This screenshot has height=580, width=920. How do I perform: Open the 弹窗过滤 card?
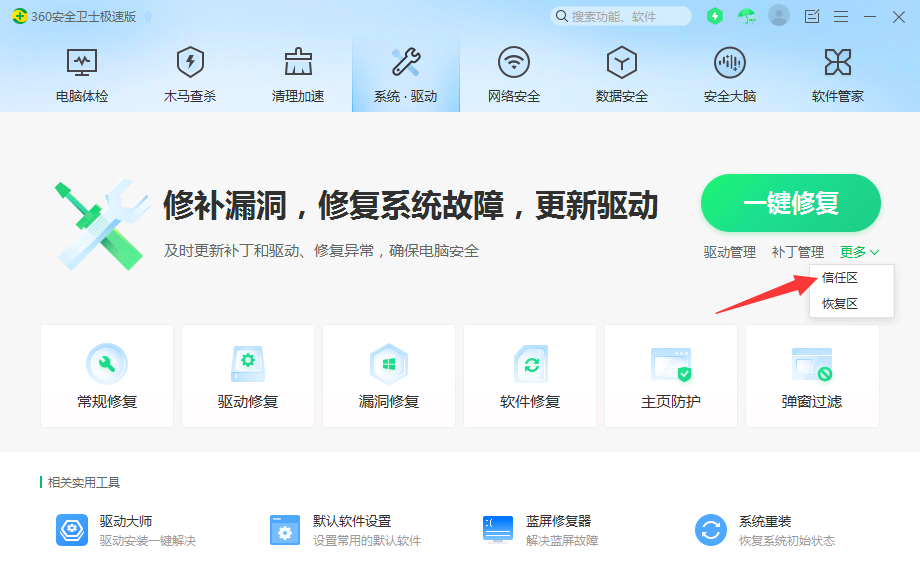point(812,376)
